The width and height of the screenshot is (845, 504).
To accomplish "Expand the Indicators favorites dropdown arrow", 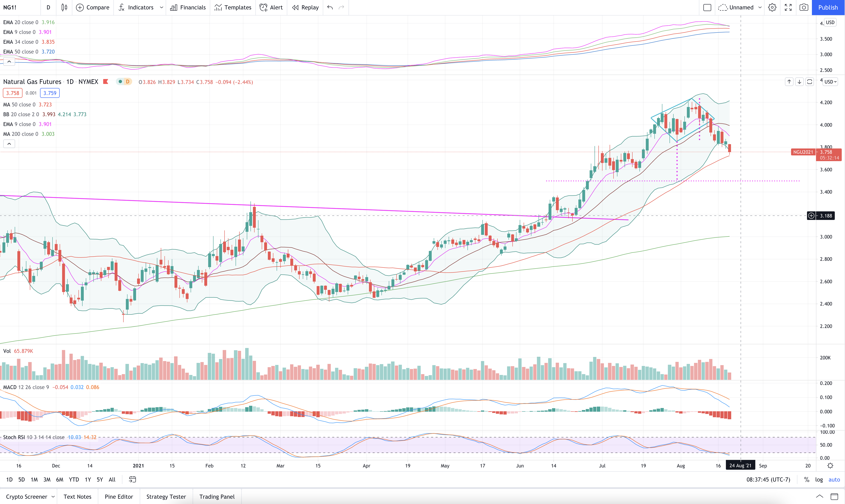I will (x=161, y=8).
